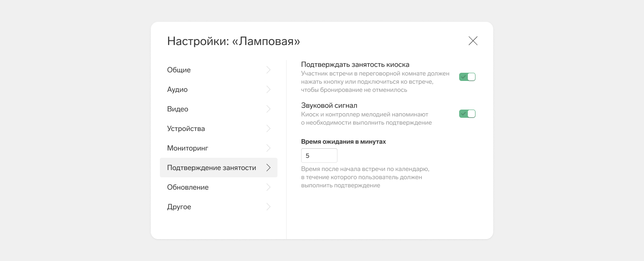Disable the Подтверждать занятость киоска toggle
This screenshot has height=261, width=644.
(x=467, y=77)
